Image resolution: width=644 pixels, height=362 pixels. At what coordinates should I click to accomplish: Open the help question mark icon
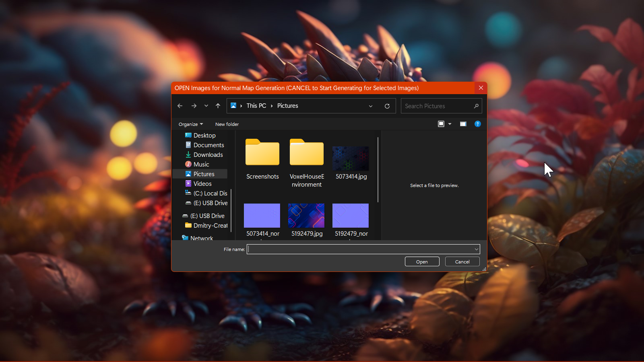point(477,124)
